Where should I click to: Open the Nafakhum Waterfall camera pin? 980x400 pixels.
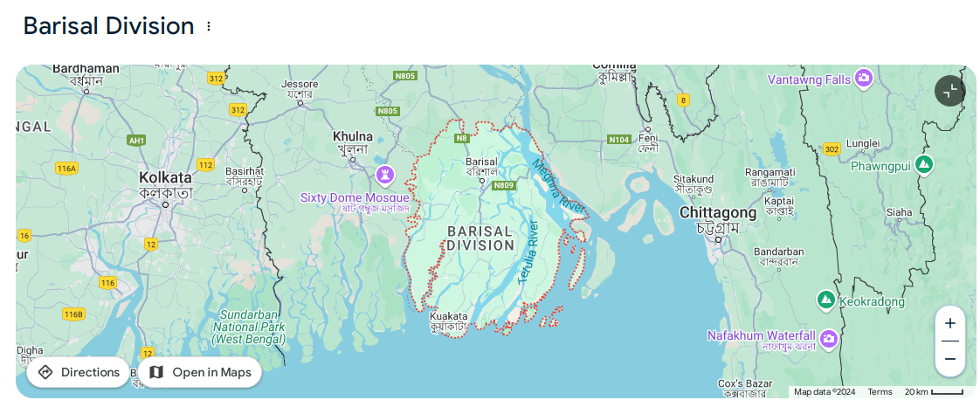click(x=829, y=338)
